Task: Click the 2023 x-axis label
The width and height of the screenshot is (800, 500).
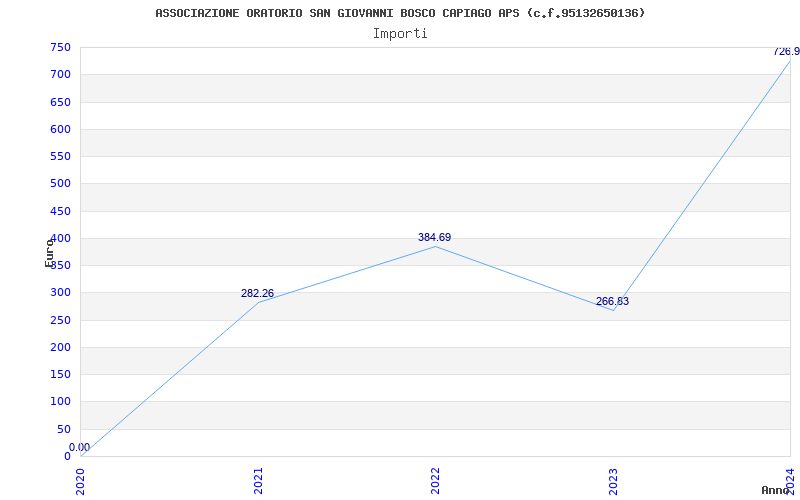Action: pos(613,481)
